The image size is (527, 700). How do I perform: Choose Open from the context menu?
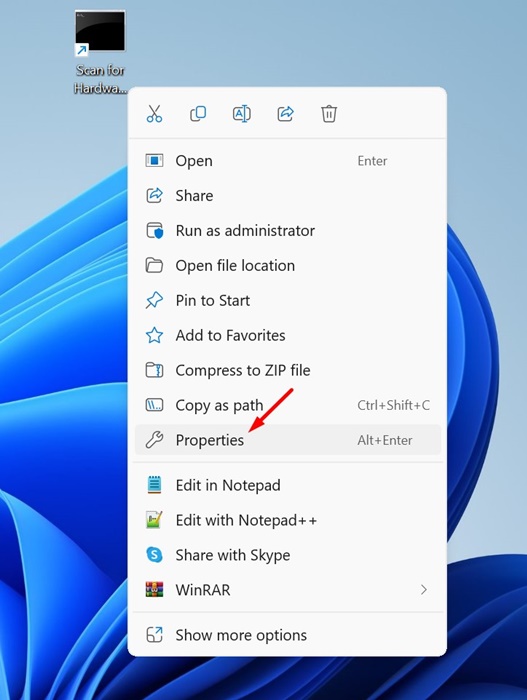click(x=288, y=161)
